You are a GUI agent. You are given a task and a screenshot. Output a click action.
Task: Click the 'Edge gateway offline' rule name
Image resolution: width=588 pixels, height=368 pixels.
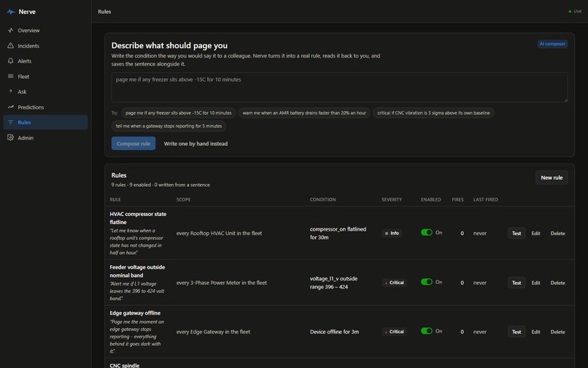point(135,313)
